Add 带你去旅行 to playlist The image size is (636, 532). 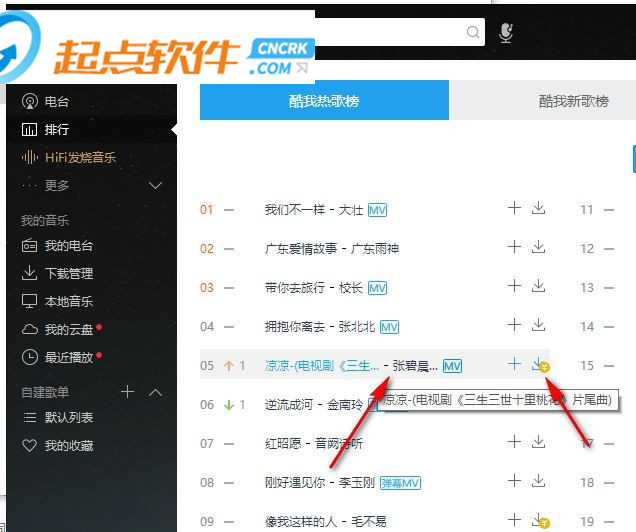click(x=514, y=285)
